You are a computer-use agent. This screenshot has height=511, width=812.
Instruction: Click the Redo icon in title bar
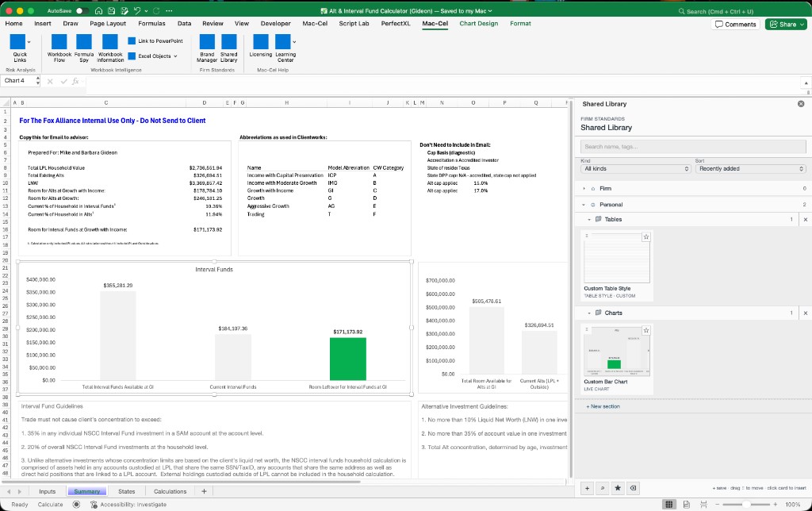point(156,11)
